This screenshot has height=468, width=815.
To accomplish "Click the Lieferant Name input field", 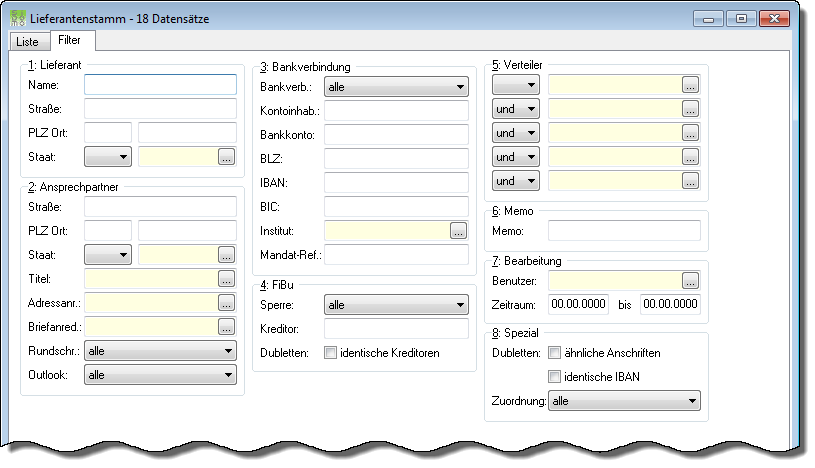I will [x=160, y=85].
